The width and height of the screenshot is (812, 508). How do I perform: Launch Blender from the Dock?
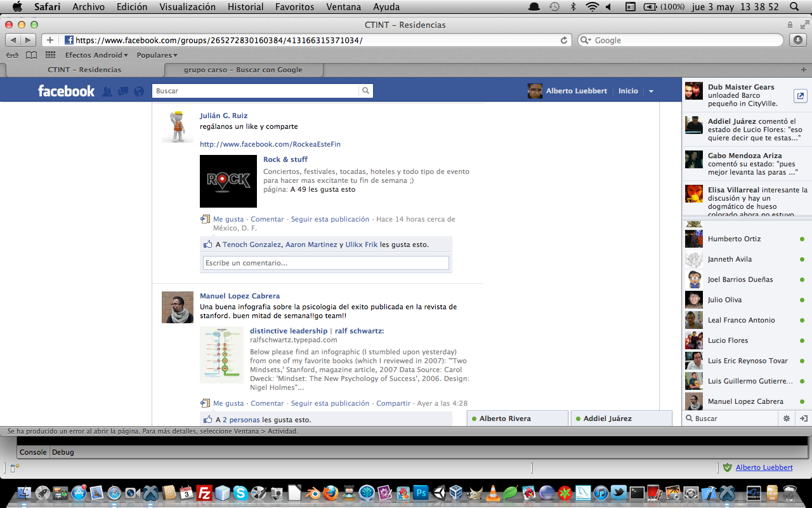313,493
